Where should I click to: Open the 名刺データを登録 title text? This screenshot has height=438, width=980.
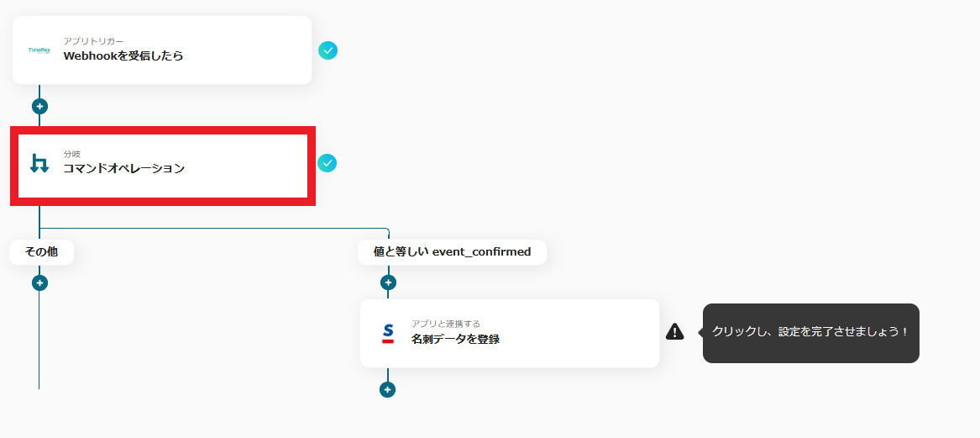455,340
